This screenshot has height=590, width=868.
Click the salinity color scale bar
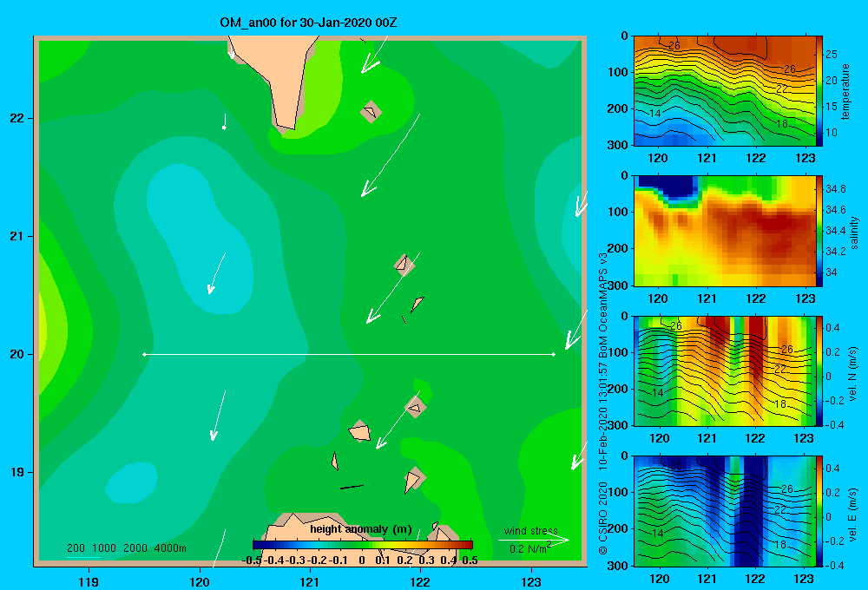tap(819, 231)
